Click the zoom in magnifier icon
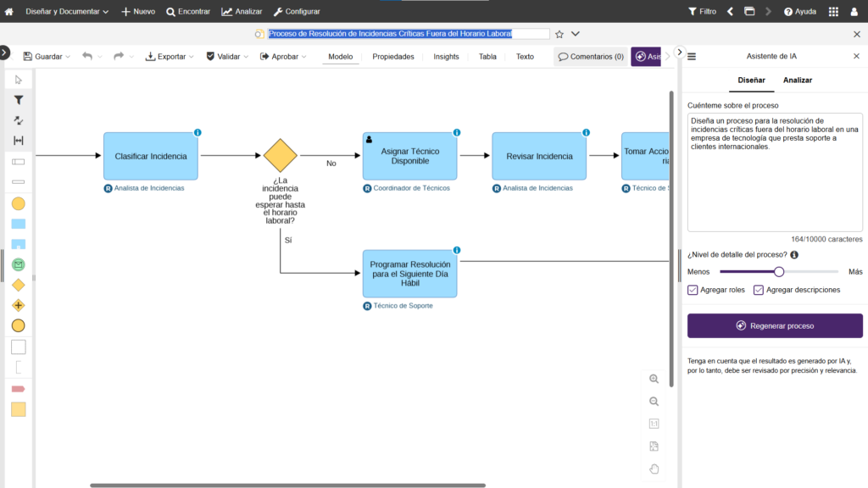 (x=654, y=380)
